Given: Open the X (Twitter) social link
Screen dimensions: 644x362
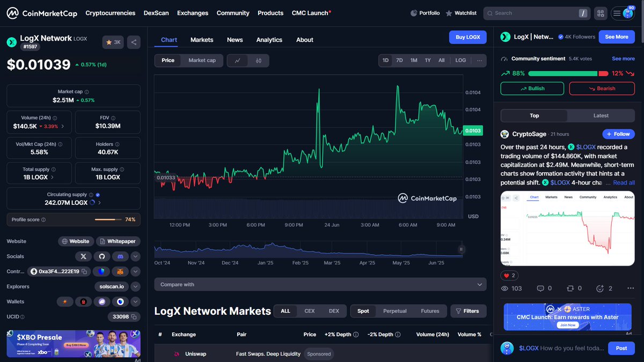Looking at the screenshot, I should (83, 256).
